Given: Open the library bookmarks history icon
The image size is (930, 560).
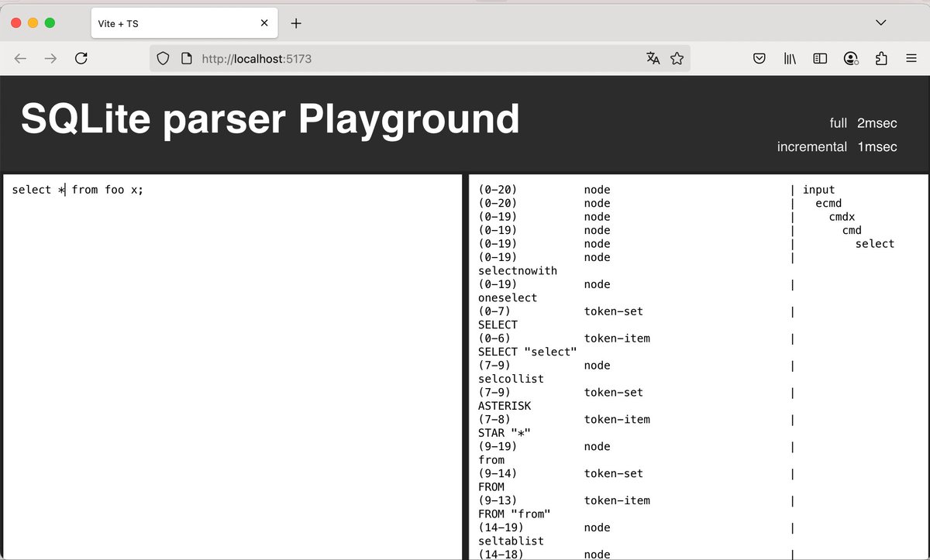Looking at the screenshot, I should tap(790, 58).
